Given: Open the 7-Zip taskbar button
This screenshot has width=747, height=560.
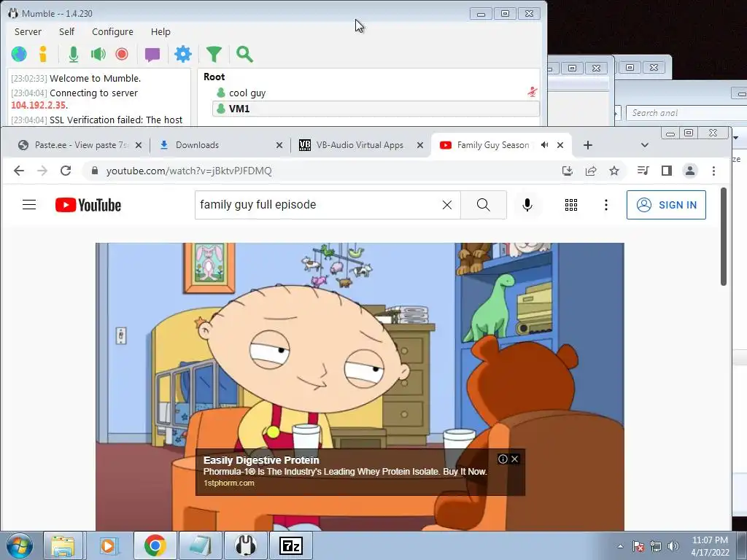Looking at the screenshot, I should 291,545.
